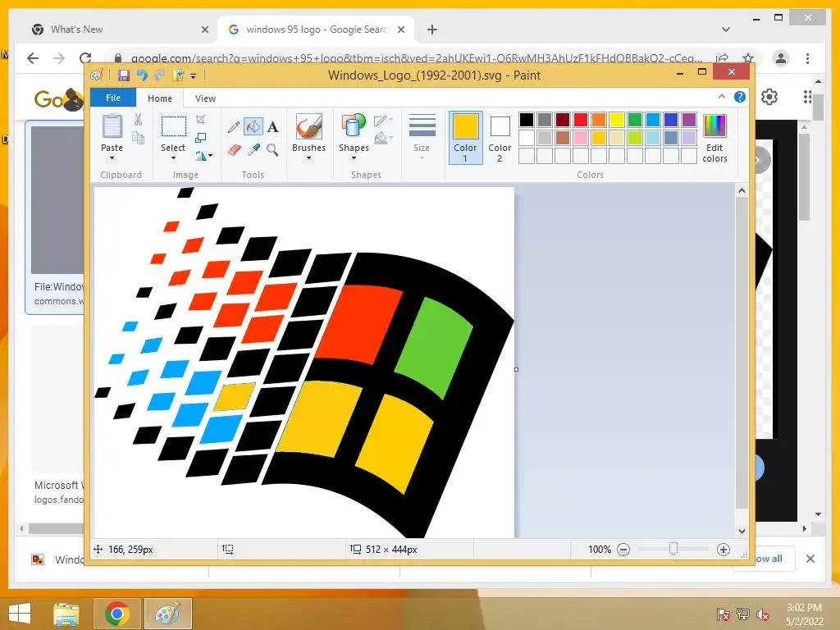Viewport: 840px width, 630px height.
Task: Click Chrome reload page icon
Action: (x=85, y=58)
